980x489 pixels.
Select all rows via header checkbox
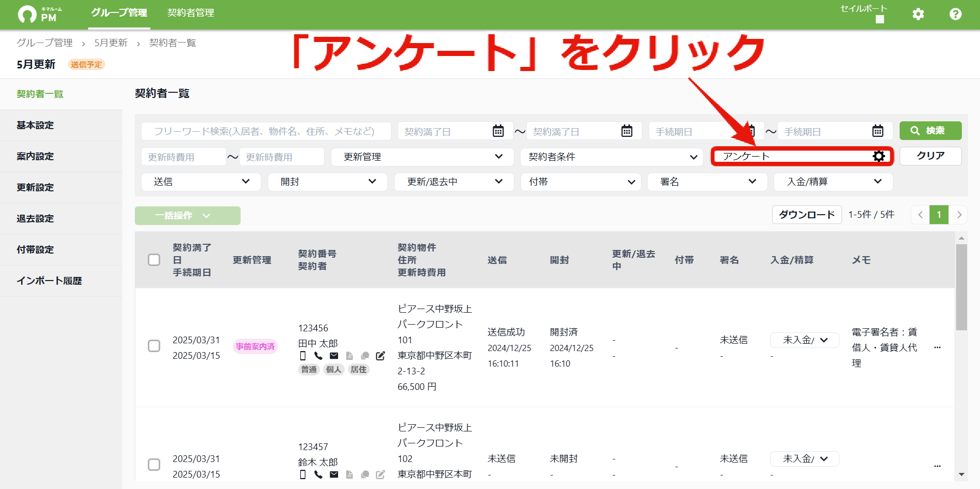coord(154,260)
